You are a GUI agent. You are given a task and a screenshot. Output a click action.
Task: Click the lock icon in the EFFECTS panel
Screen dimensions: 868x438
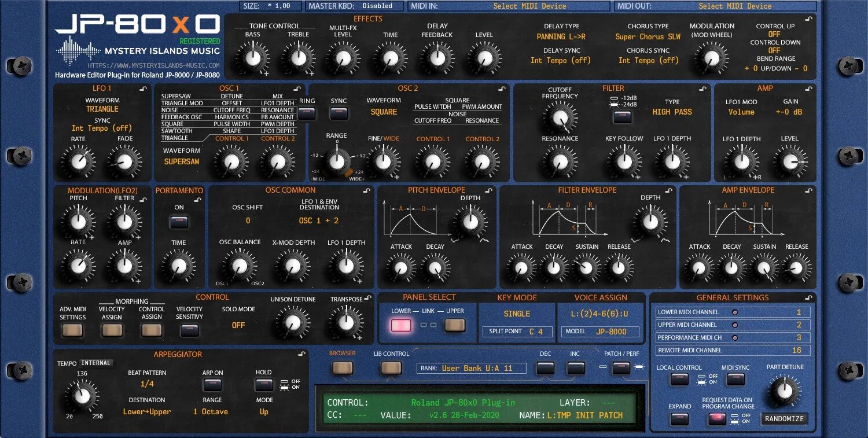(x=808, y=19)
